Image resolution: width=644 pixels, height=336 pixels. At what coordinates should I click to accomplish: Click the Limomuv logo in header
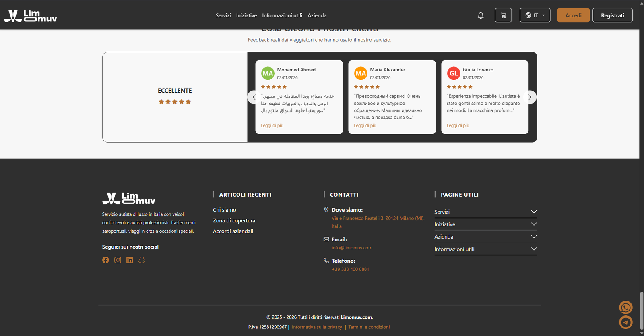(31, 16)
